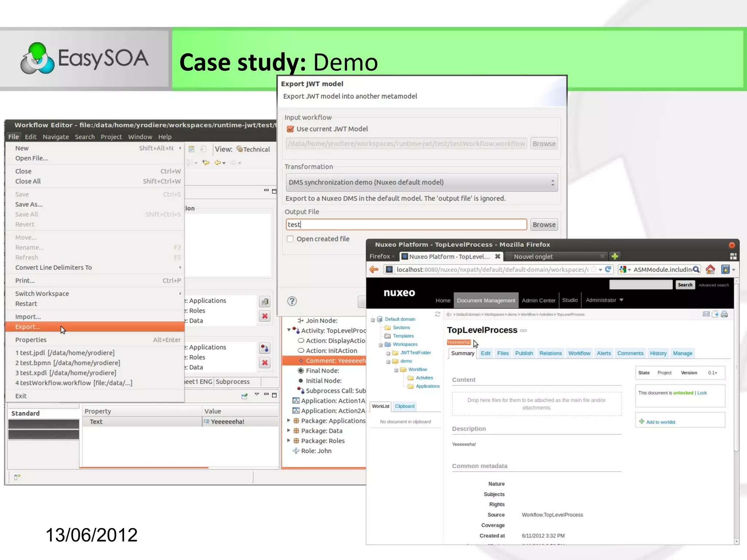
Task: Reload the Nuxeo page in Firefox
Action: tap(608, 269)
